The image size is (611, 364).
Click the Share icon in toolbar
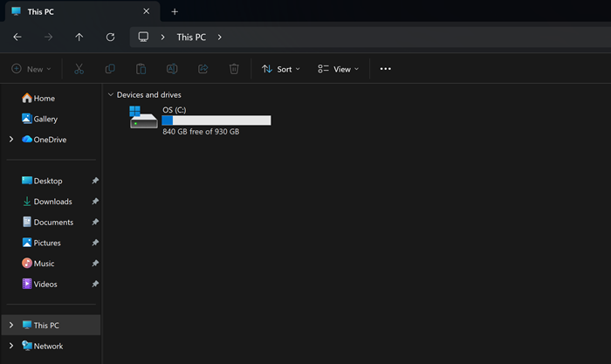point(203,69)
